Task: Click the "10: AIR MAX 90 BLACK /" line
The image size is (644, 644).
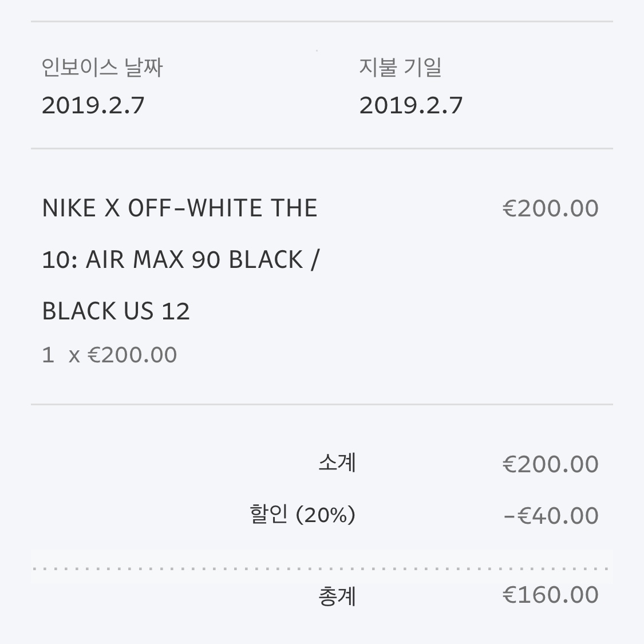Action: [180, 260]
